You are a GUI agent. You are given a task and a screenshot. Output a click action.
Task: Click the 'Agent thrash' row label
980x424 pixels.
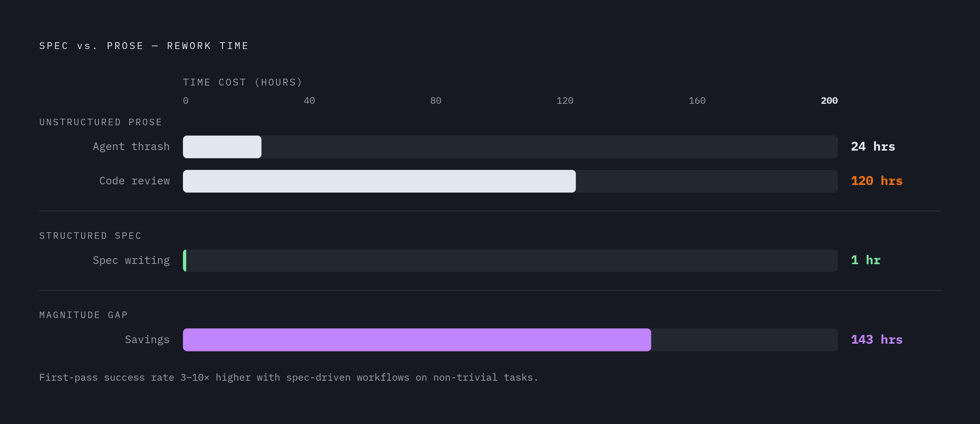pyautogui.click(x=131, y=147)
